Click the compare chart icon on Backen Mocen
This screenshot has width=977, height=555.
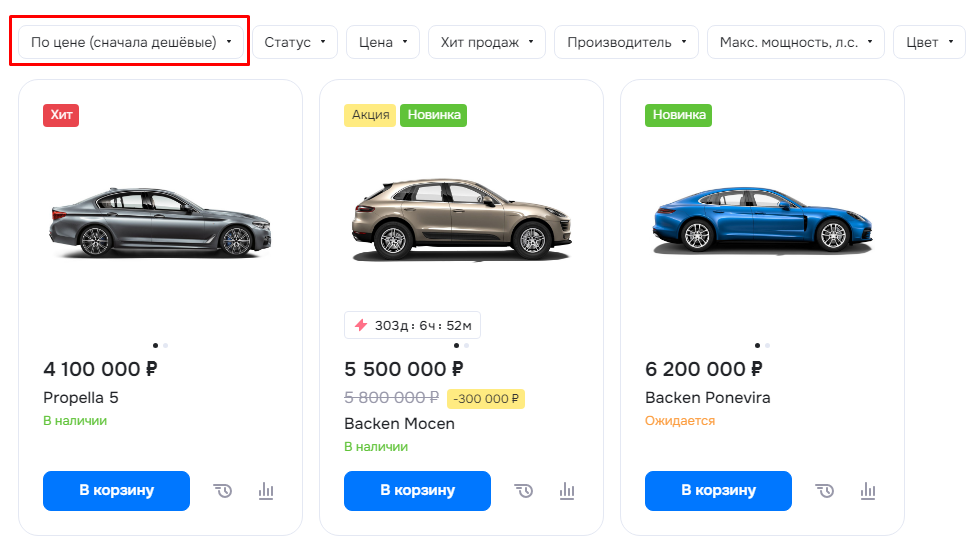567,491
